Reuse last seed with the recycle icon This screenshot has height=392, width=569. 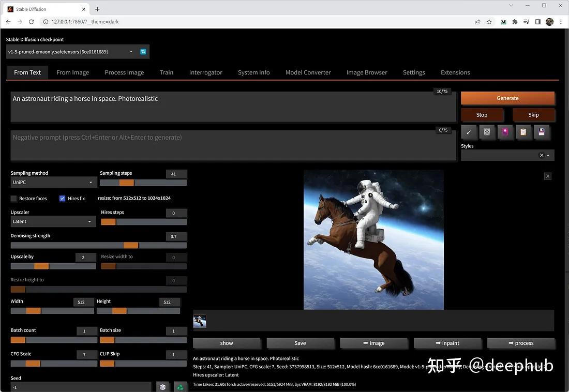(181, 386)
